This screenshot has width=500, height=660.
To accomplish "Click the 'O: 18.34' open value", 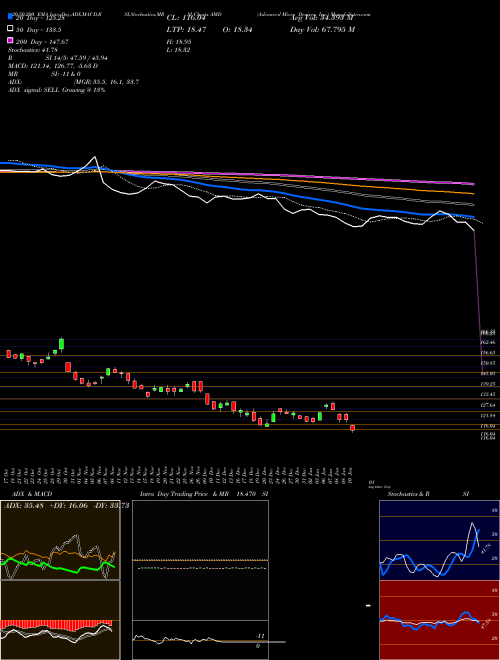I will click(237, 30).
